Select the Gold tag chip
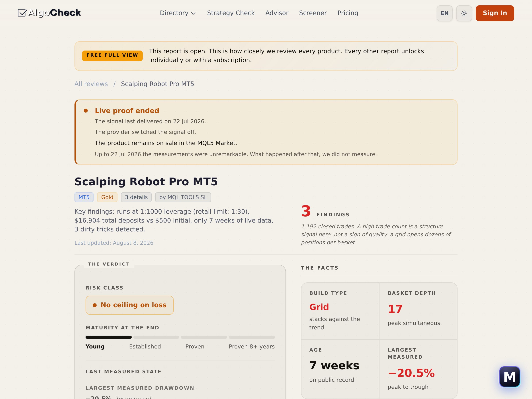 (107, 197)
